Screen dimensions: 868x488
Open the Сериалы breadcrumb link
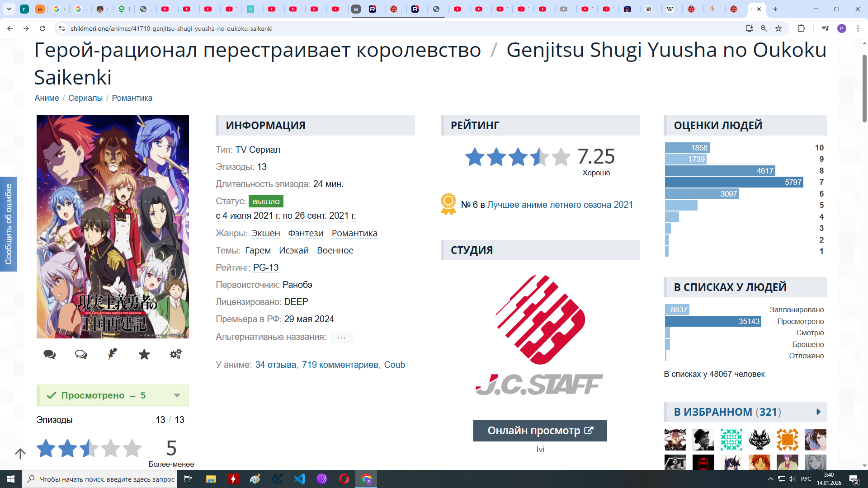pyautogui.click(x=85, y=98)
